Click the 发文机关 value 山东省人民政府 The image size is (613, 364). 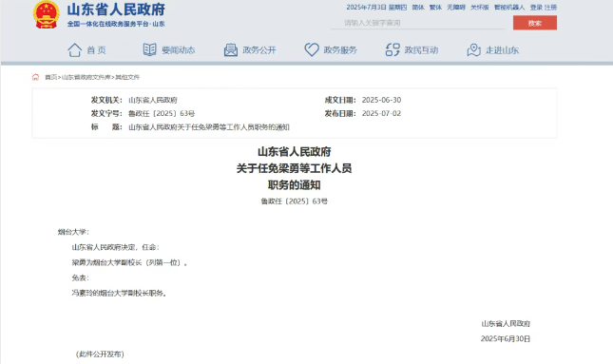click(152, 100)
